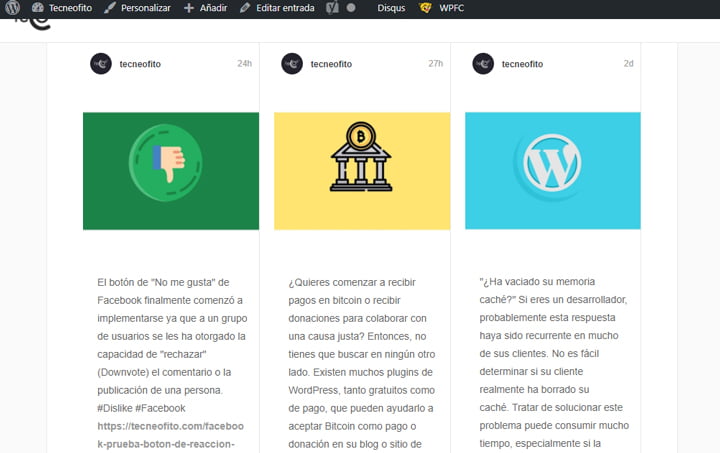Click the dashboard gauge icon beside Tecneofito
The width and height of the screenshot is (720, 453).
click(x=38, y=8)
